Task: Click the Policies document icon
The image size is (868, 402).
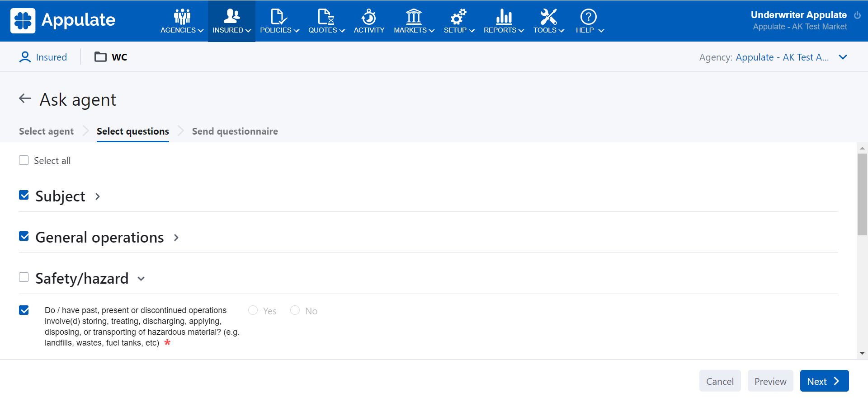Action: click(x=278, y=17)
